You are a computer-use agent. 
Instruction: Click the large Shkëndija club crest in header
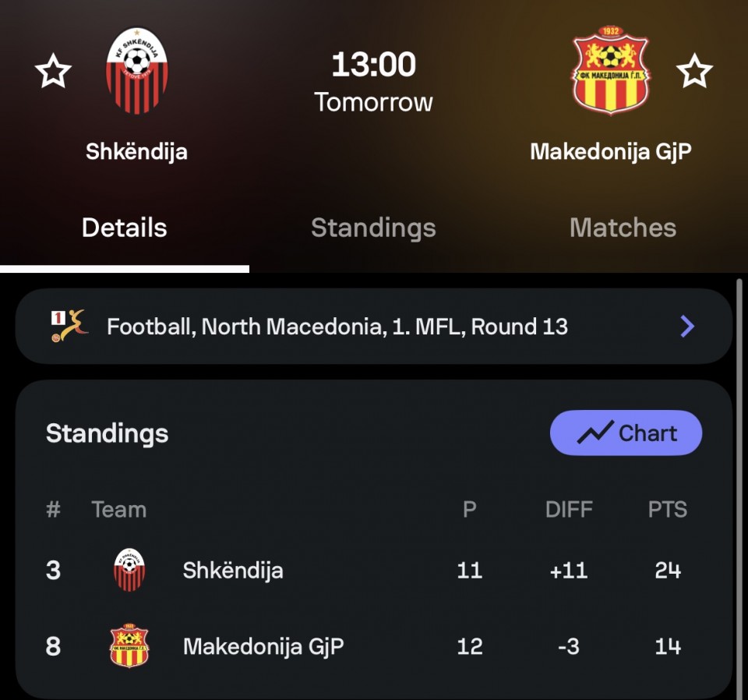[x=136, y=71]
